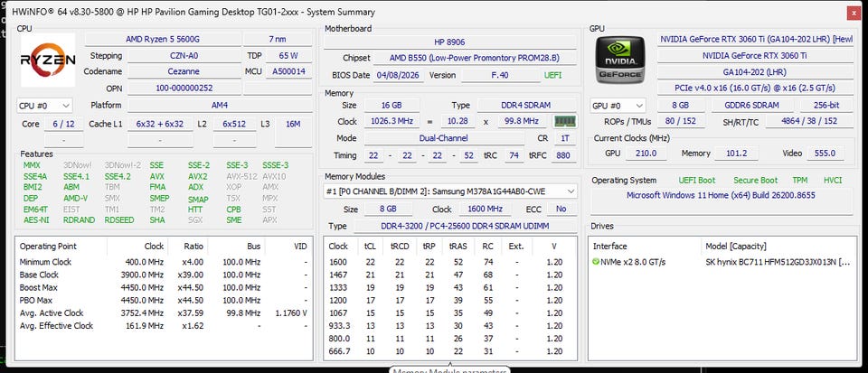Click the GA104-202 (LHR) chip field
The height and width of the screenshot is (373, 868).
click(x=755, y=72)
